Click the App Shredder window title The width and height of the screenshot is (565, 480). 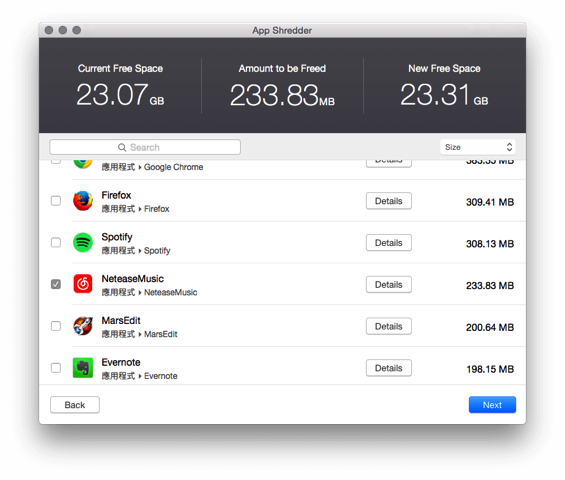pos(282,31)
